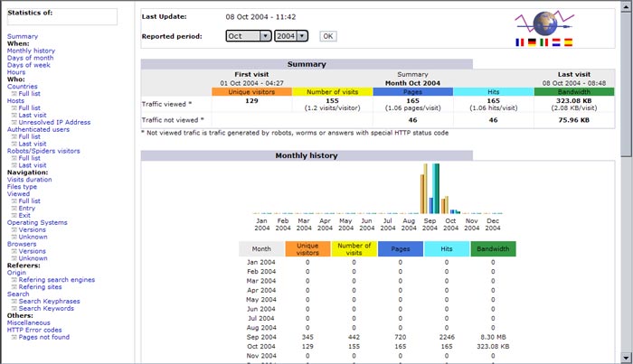Switch language via the French flag
Image resolution: width=633 pixels, height=364 pixels.
pos(519,42)
